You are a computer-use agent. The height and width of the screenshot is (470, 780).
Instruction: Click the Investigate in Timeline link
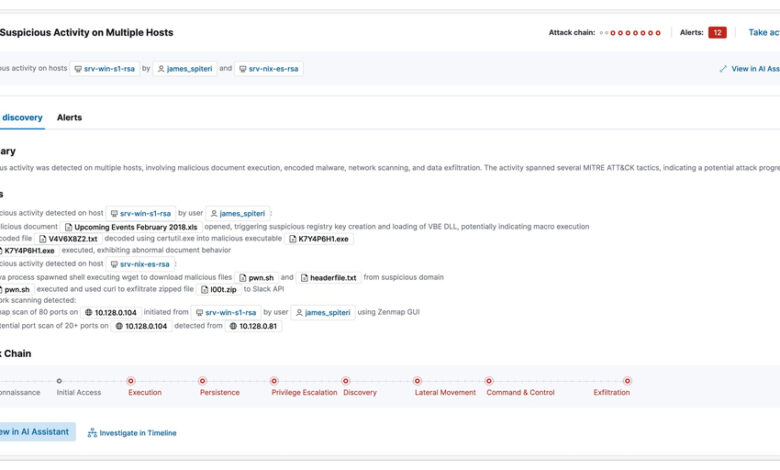(x=132, y=433)
